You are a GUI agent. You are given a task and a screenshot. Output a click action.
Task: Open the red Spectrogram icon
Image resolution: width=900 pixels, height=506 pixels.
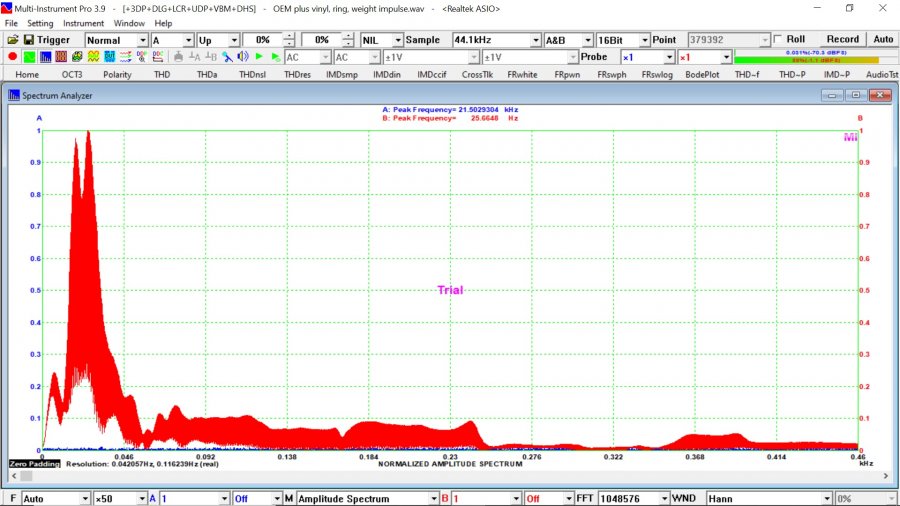61,57
